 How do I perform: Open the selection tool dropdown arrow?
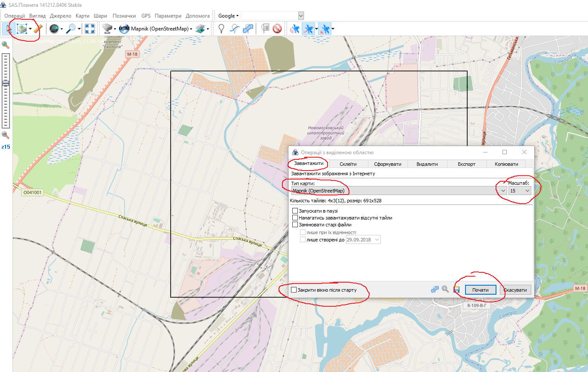[30, 29]
